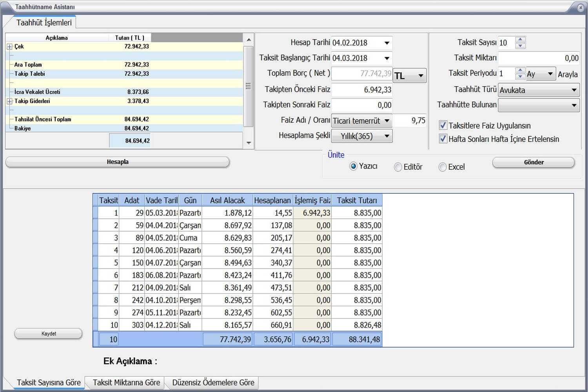Image resolution: width=588 pixels, height=392 pixels.
Task: Choose the Editör radio button
Action: 398,167
